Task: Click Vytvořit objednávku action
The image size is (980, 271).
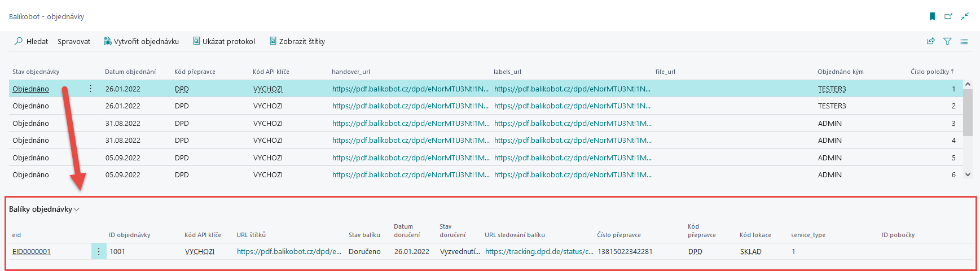Action: pyautogui.click(x=141, y=41)
